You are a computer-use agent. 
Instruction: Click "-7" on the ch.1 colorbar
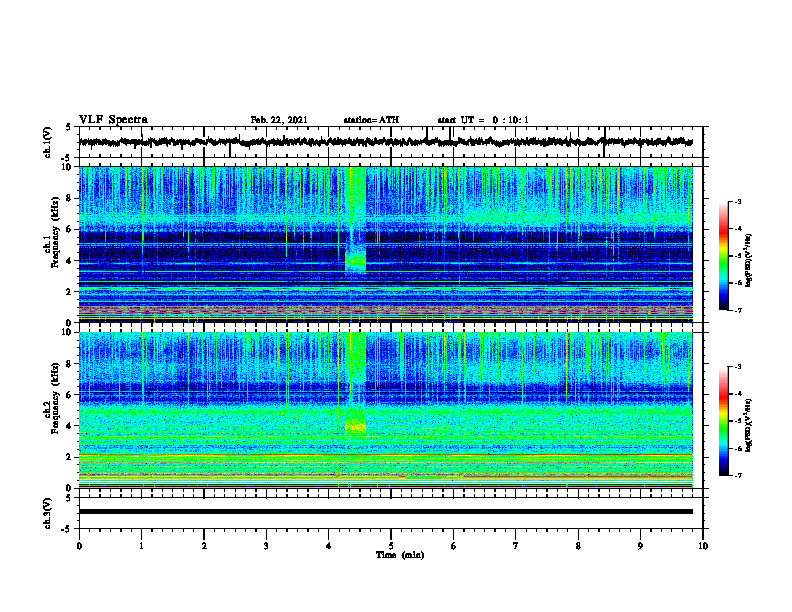click(737, 310)
